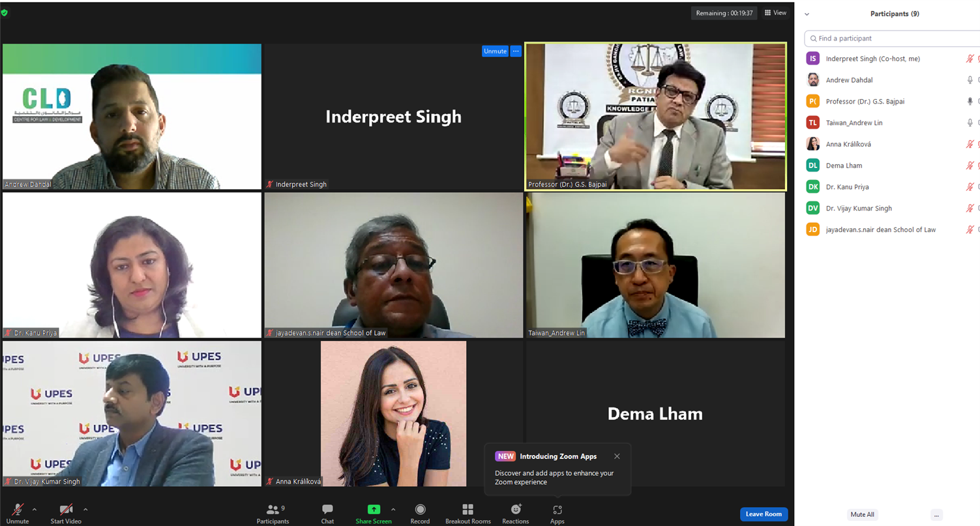The width and height of the screenshot is (980, 526).
Task: Open the Reactions menu
Action: click(516, 513)
